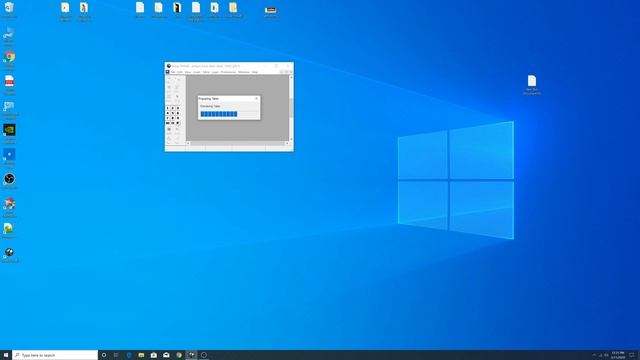Select the New Text Document file on desktop
The width and height of the screenshot is (640, 360).
tap(532, 85)
